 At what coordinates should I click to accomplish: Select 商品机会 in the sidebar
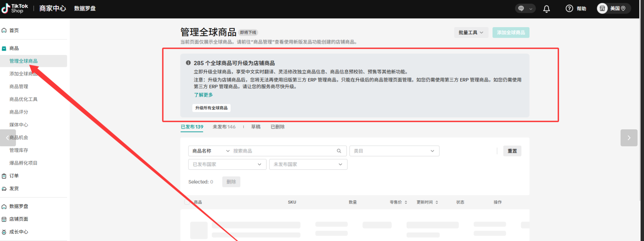coord(19,137)
